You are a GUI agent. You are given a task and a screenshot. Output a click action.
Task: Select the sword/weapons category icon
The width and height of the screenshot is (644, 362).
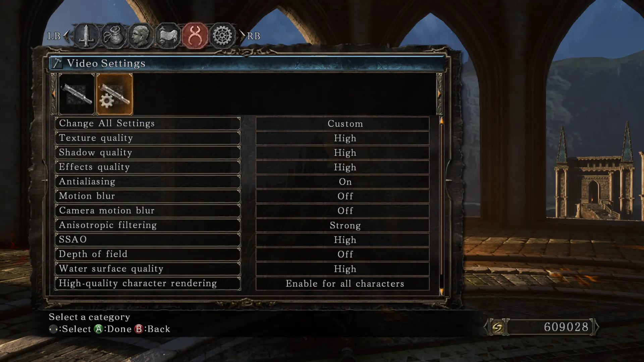tap(86, 35)
